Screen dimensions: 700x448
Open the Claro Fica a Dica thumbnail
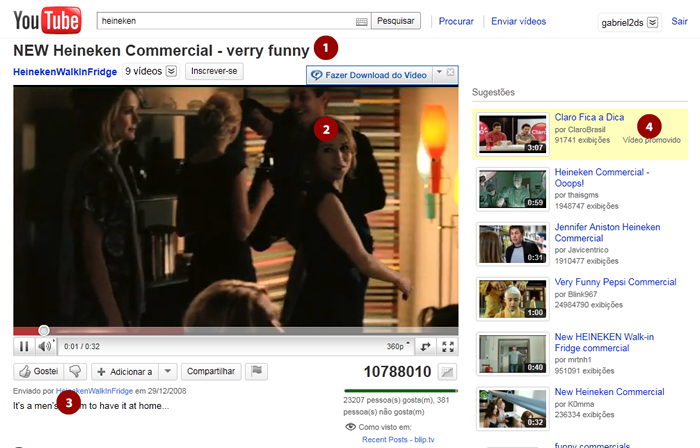coord(512,134)
